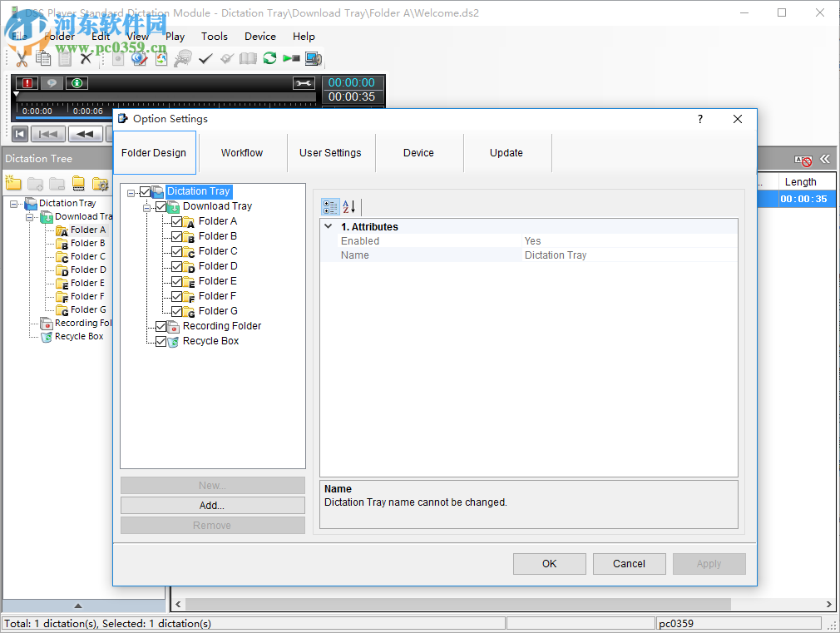Collapse Dictation Tray node in dialog tree
This screenshot has width=840, height=633.
click(131, 193)
